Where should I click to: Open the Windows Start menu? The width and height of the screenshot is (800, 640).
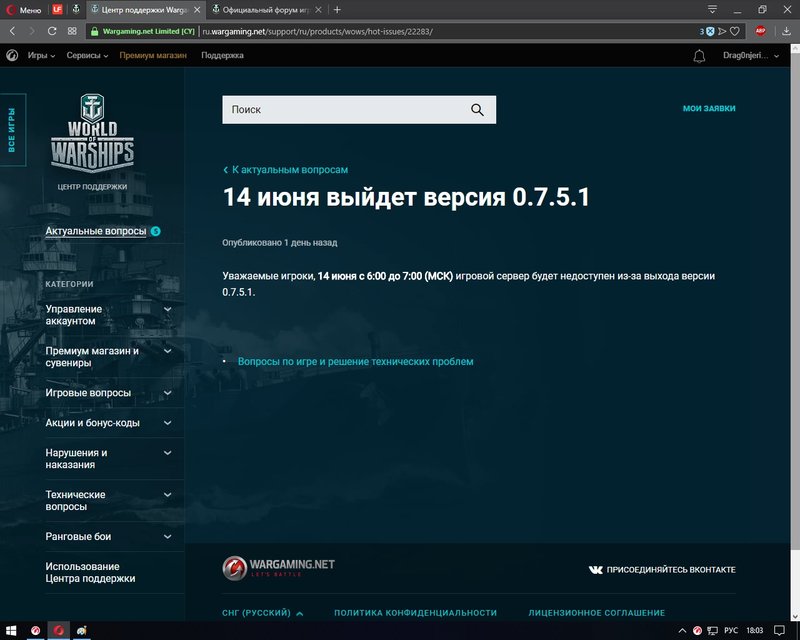pyautogui.click(x=11, y=631)
